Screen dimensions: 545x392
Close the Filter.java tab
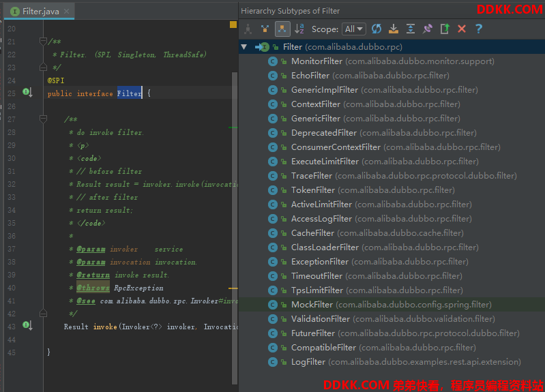click(x=66, y=12)
